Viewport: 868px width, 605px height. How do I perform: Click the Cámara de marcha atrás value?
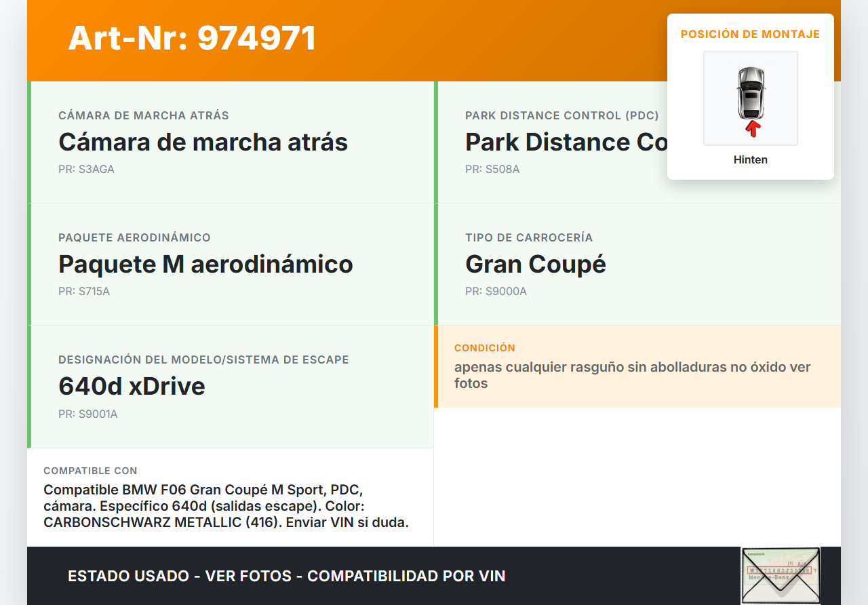click(203, 142)
